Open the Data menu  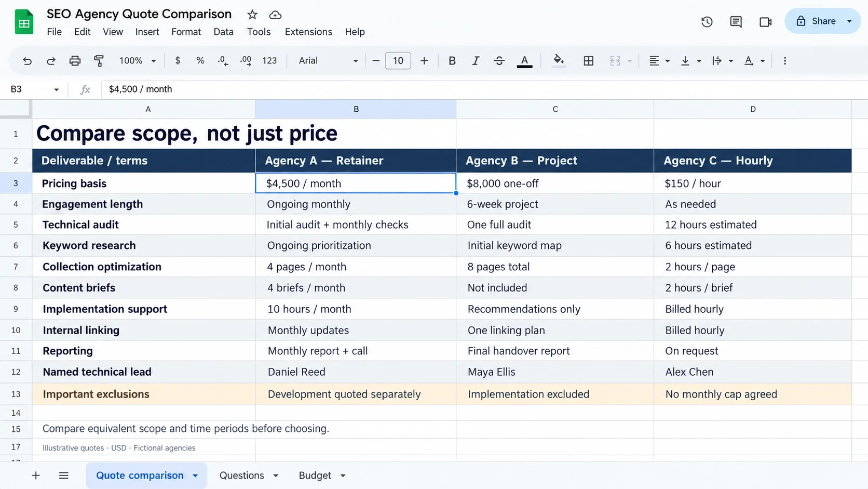pyautogui.click(x=223, y=32)
